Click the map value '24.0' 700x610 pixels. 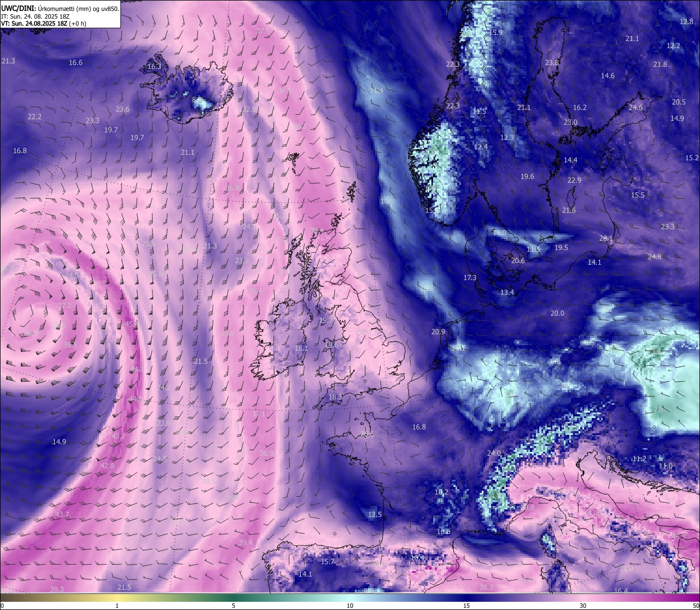click(x=494, y=454)
